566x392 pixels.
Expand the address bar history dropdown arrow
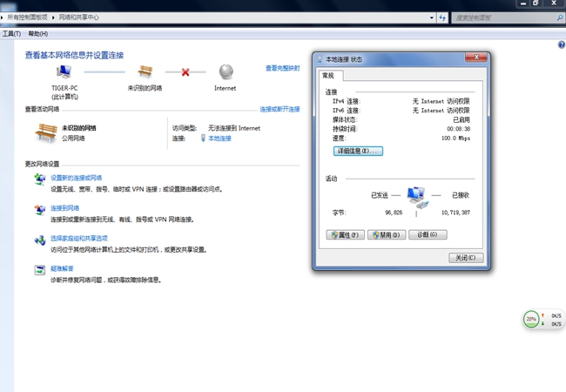coord(432,17)
